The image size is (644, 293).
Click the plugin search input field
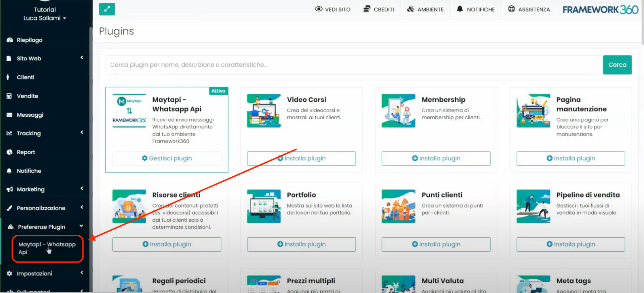pyautogui.click(x=354, y=65)
